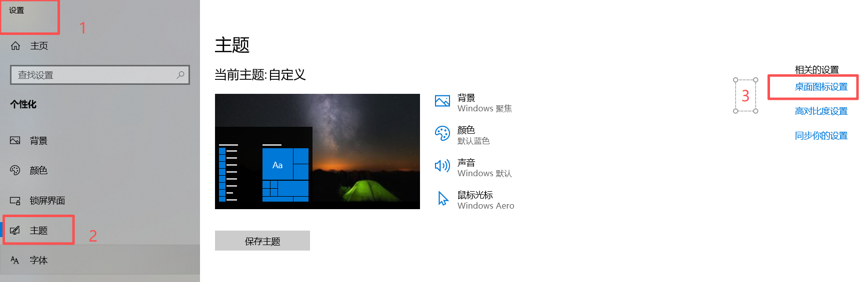The image size is (868, 282).
Task: Open the 同步你的设置 link
Action: [821, 136]
